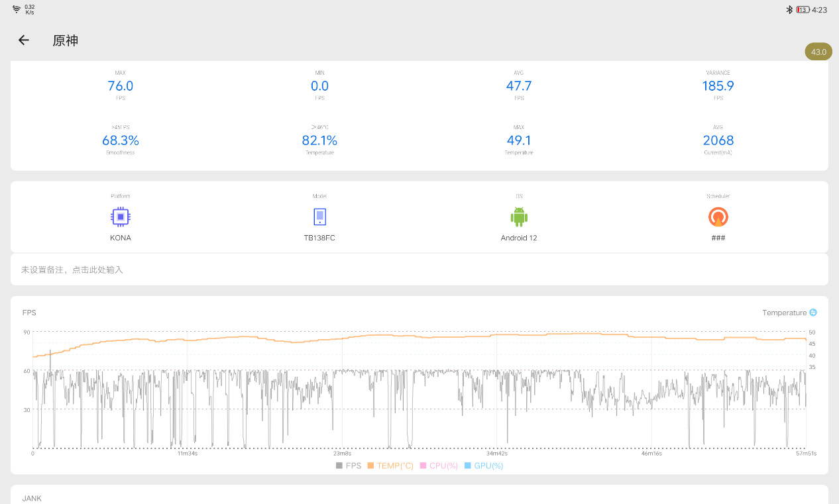
Task: Click the 57m51s mark on chart timeline
Action: pos(806,454)
